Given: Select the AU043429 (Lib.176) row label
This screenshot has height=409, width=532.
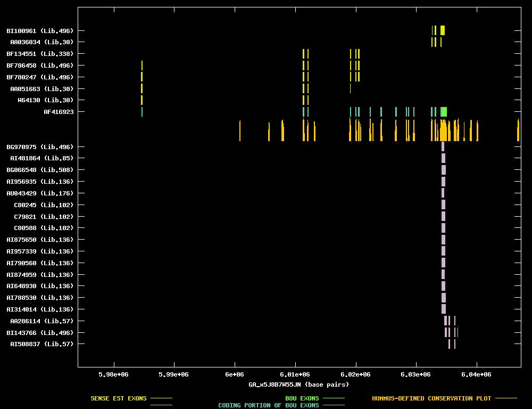Looking at the screenshot, I should pyautogui.click(x=40, y=193).
